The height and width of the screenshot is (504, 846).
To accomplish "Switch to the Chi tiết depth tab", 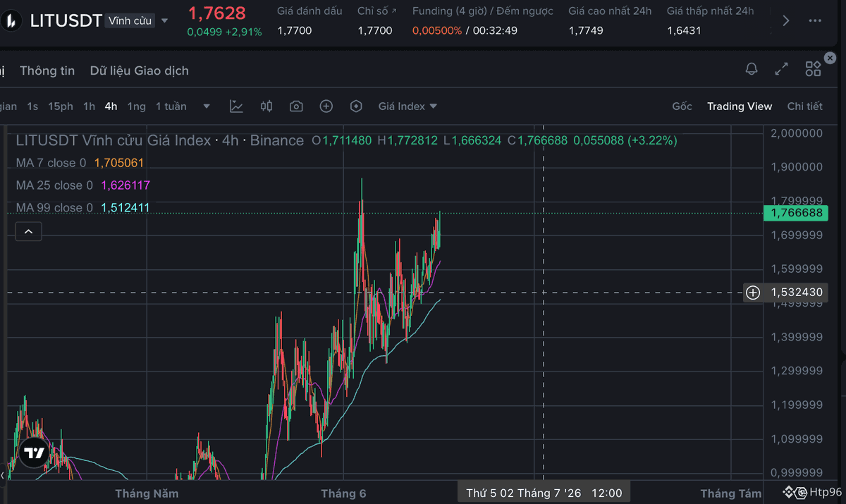I will (804, 106).
